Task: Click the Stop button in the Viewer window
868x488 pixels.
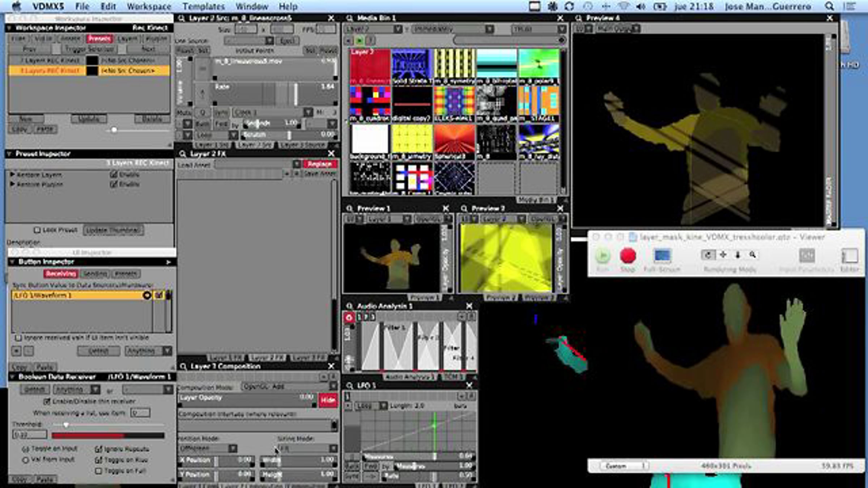Action: pos(628,256)
